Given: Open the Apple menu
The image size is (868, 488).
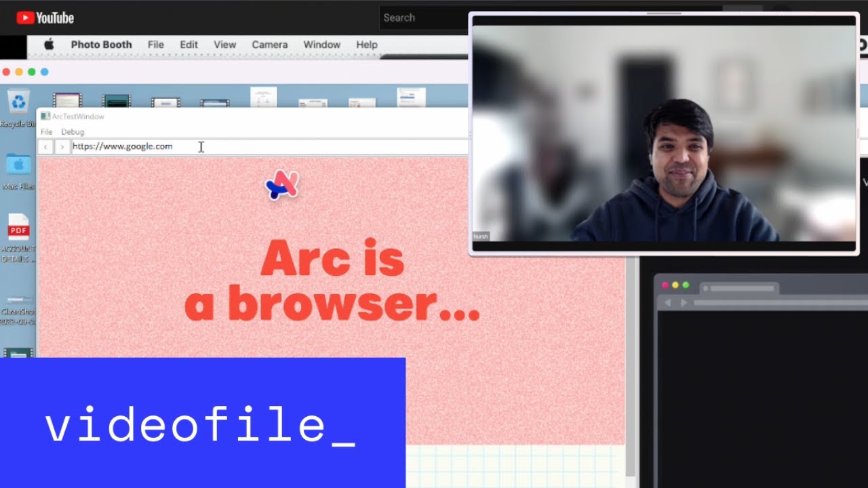Looking at the screenshot, I should click(x=49, y=45).
